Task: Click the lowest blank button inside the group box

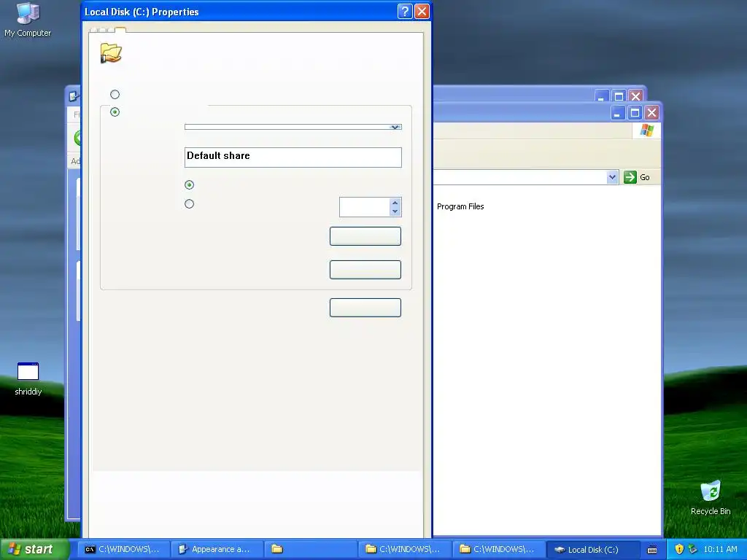Action: point(365,270)
